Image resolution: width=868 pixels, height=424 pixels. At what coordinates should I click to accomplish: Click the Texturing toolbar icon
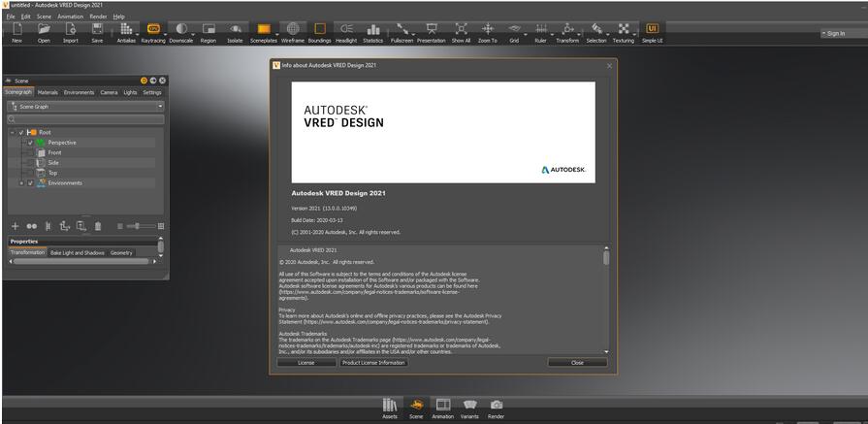(624, 33)
